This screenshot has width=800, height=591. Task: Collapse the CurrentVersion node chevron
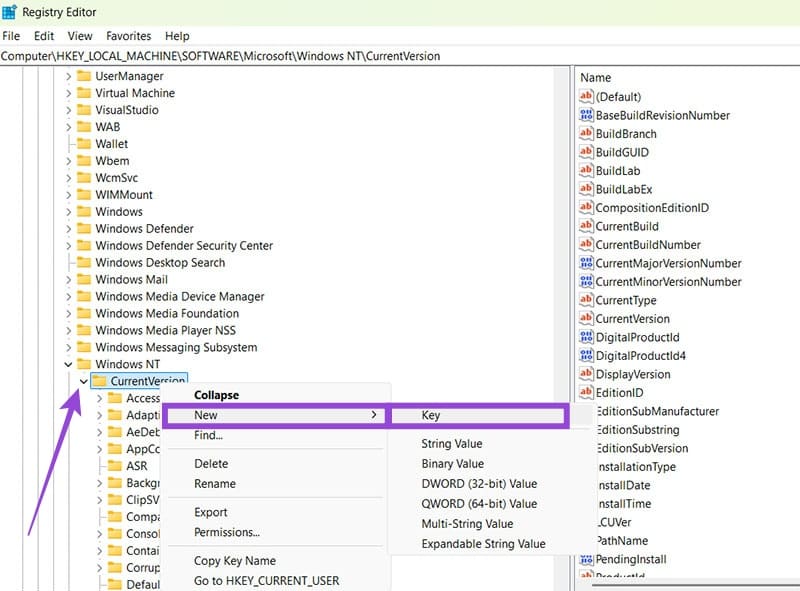[84, 381]
